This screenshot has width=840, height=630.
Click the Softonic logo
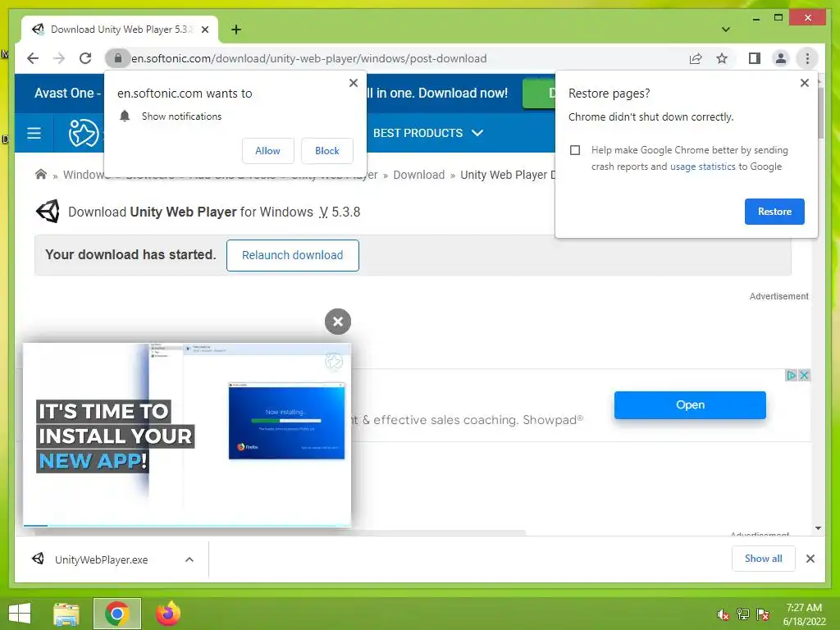(84, 133)
